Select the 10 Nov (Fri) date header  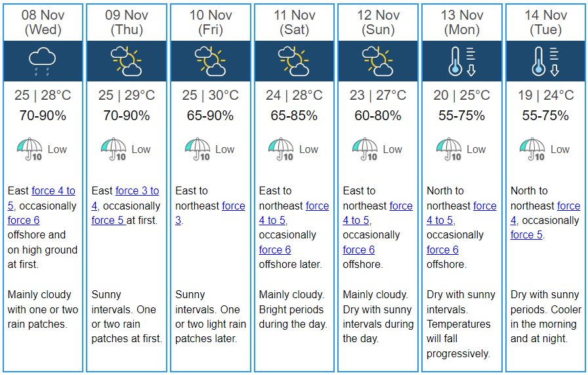pos(211,22)
